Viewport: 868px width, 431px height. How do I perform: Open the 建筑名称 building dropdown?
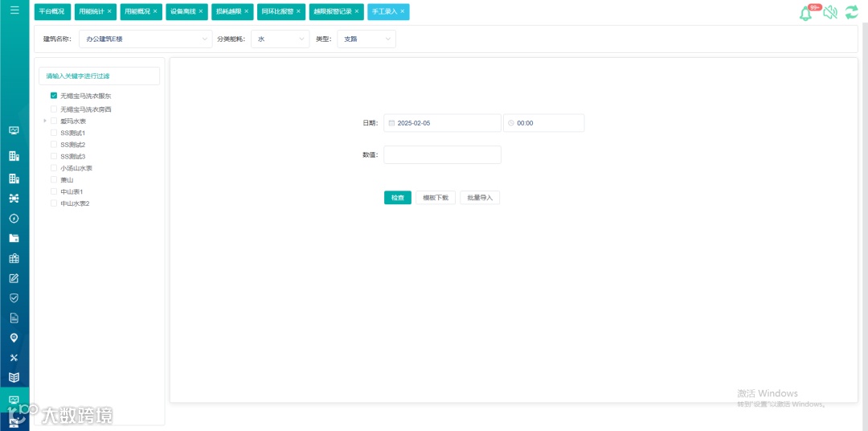(x=145, y=39)
